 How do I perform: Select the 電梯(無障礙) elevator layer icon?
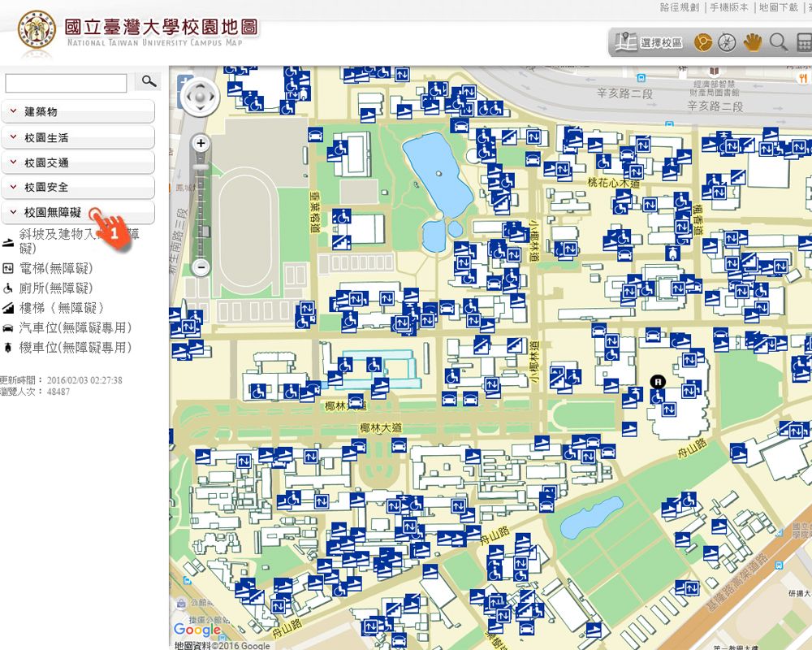(10, 268)
